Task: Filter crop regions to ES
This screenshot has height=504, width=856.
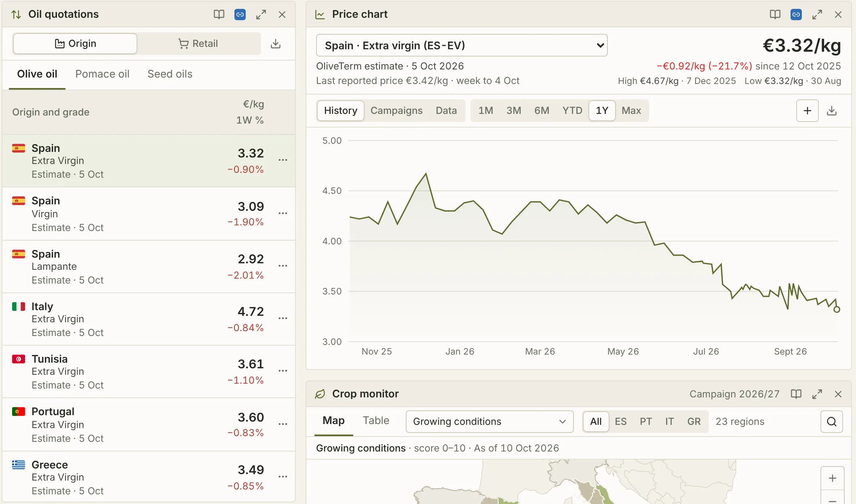Action: click(x=621, y=422)
